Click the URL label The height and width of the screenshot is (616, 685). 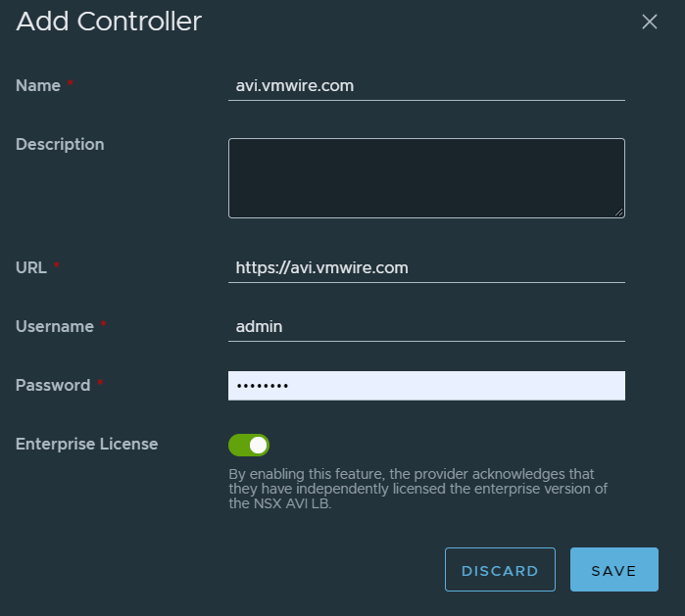(31, 267)
